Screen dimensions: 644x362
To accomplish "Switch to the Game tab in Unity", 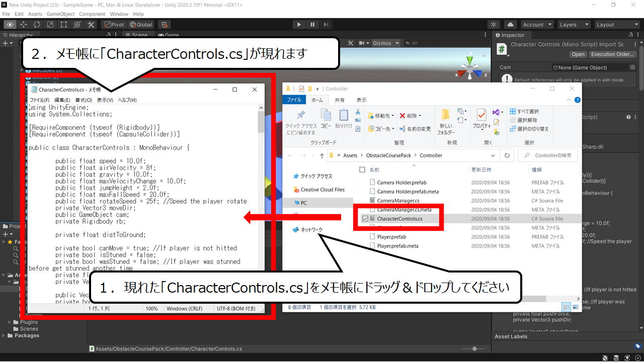I will (169, 35).
